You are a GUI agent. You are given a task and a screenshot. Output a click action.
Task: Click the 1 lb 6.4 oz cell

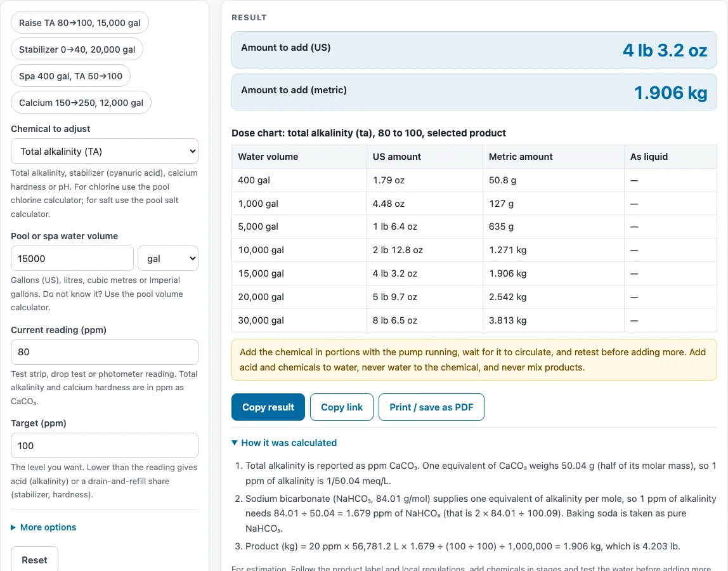[425, 226]
